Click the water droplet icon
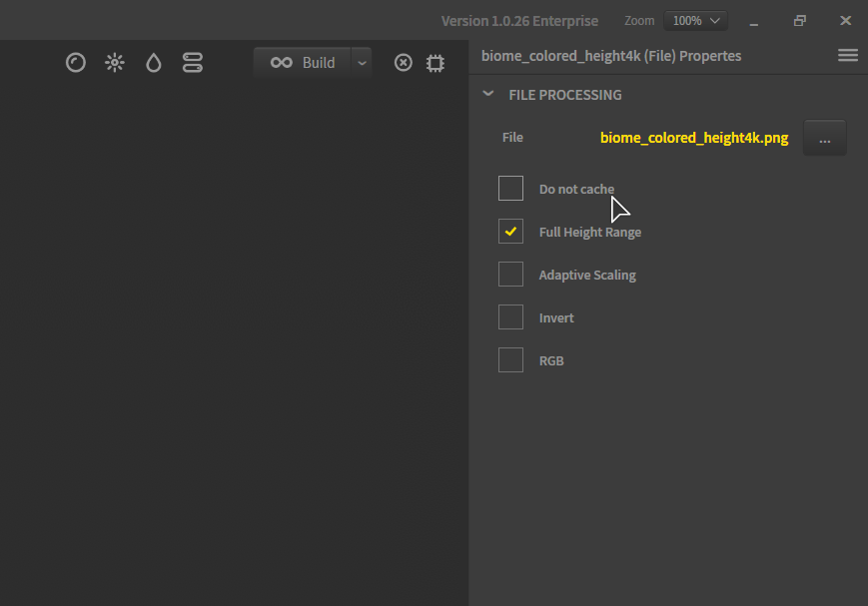Screen dimensions: 868x606 (153, 63)
